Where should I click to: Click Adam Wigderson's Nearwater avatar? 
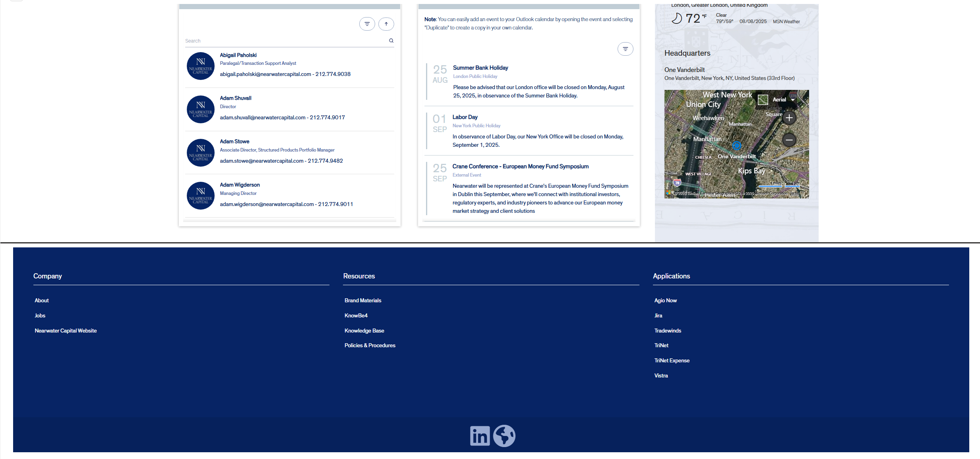tap(201, 196)
